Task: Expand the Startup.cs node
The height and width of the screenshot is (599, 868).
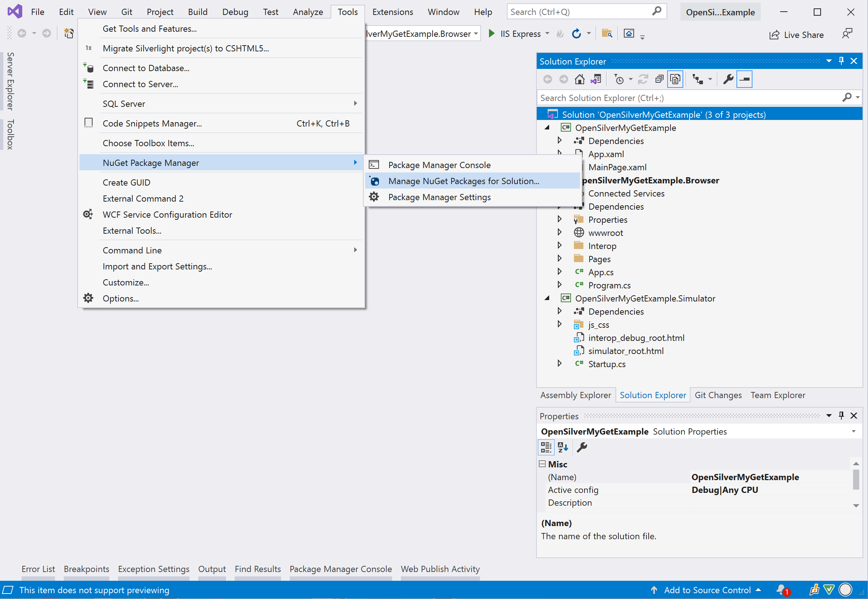Action: click(x=559, y=364)
